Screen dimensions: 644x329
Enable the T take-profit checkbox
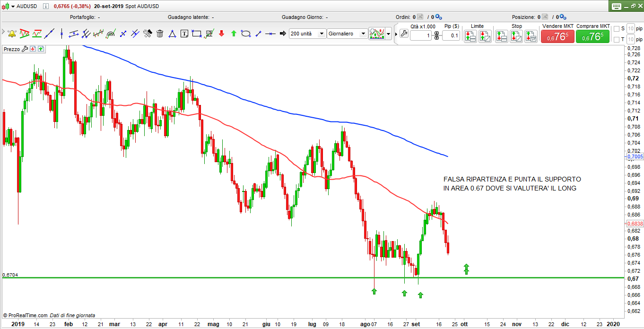[x=616, y=40]
